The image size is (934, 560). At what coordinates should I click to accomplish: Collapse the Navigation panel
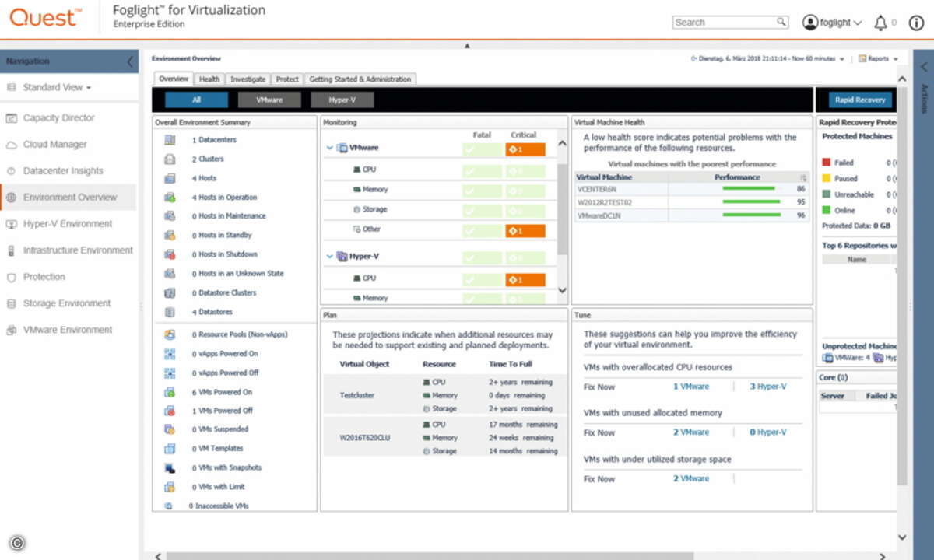[x=130, y=61]
